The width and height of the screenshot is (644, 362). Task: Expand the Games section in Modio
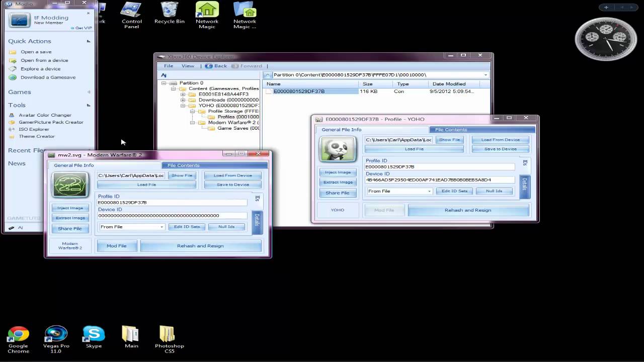click(89, 92)
